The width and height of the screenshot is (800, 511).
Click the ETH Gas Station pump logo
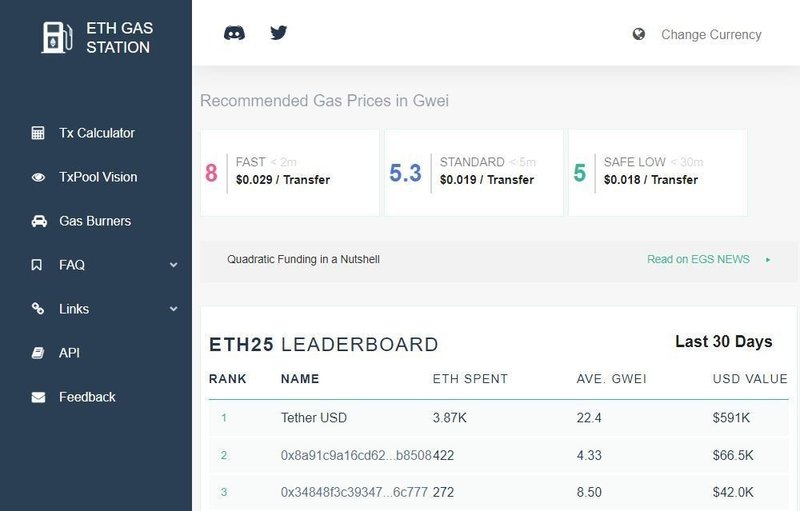tap(56, 36)
